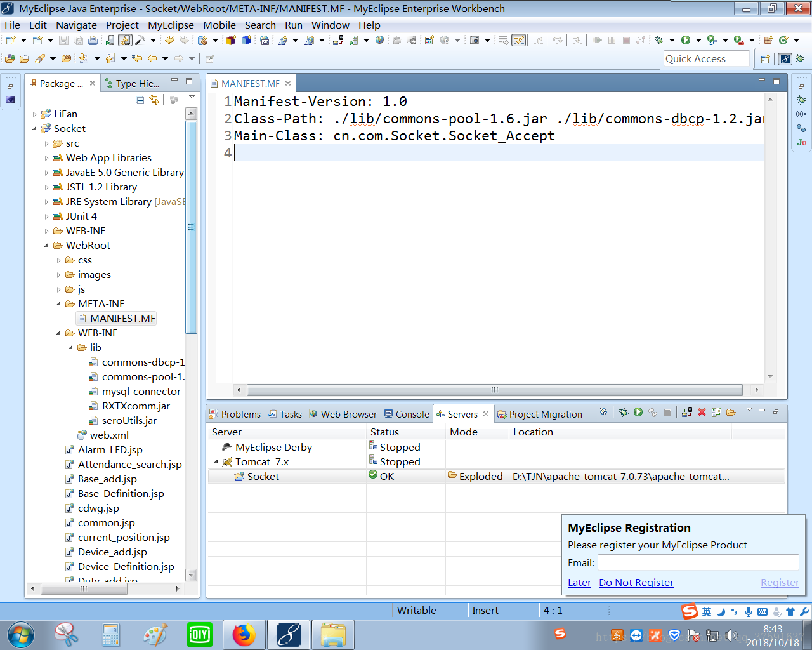The image size is (812, 650).
Task: Click the Next Annotation toolbar icon
Action: point(83,58)
